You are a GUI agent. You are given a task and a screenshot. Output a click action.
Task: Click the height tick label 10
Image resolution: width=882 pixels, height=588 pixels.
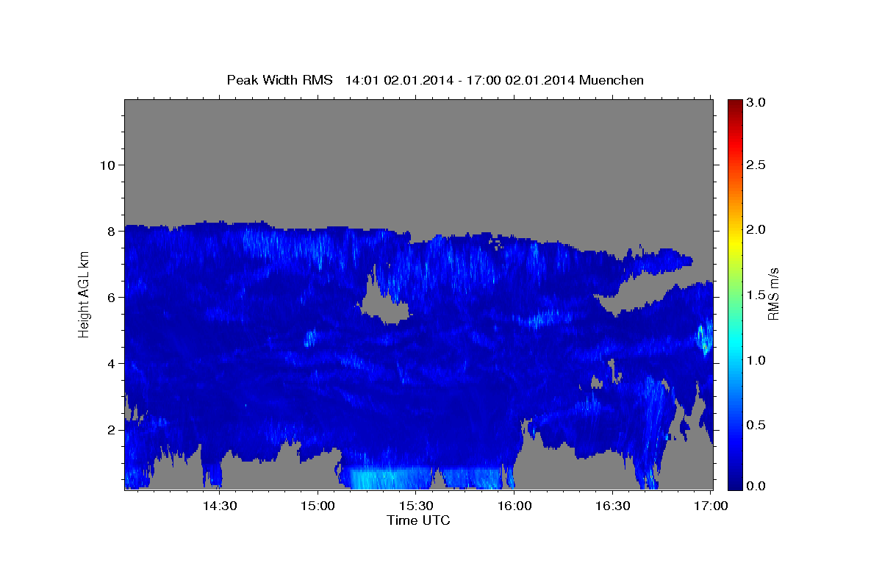click(107, 165)
